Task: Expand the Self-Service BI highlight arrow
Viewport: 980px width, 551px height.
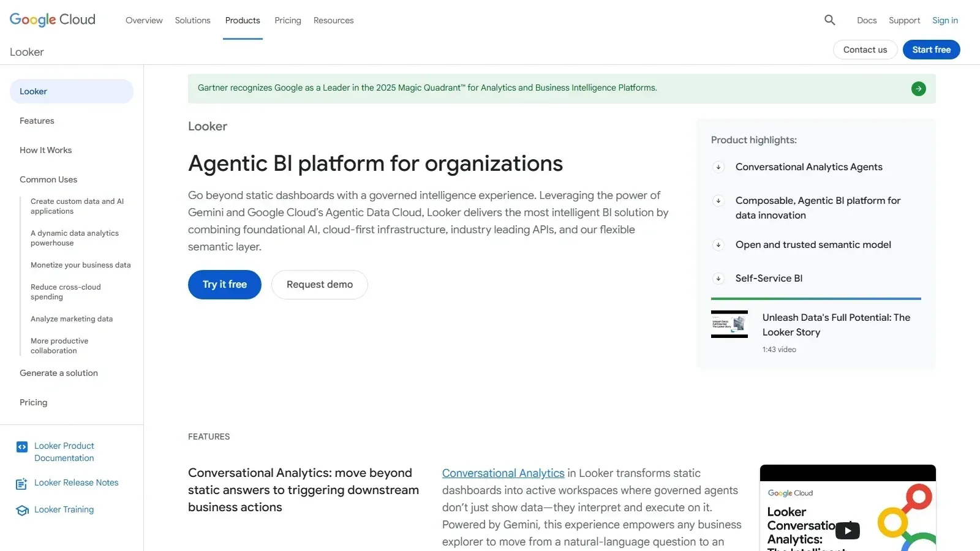Action: pos(718,279)
